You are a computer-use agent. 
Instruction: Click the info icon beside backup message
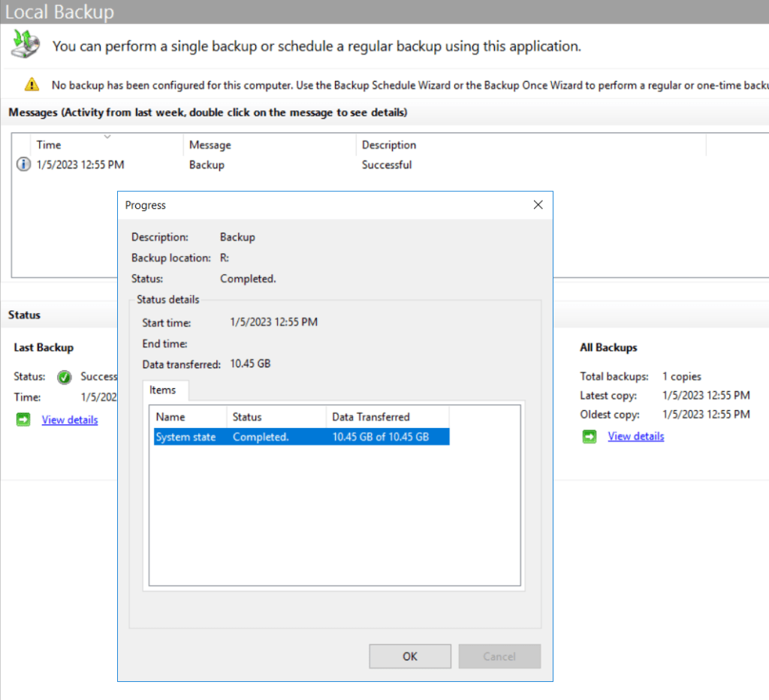(23, 164)
